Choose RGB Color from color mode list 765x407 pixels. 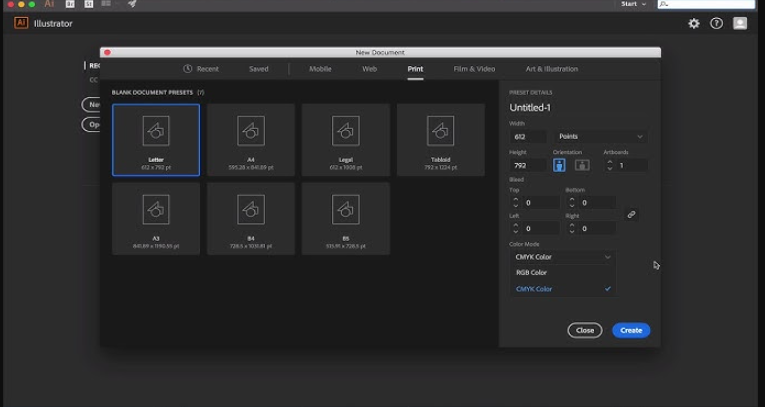[x=532, y=272]
